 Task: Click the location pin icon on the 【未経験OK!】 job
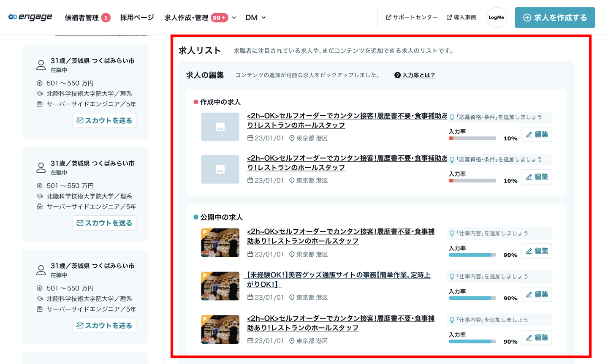tap(292, 298)
